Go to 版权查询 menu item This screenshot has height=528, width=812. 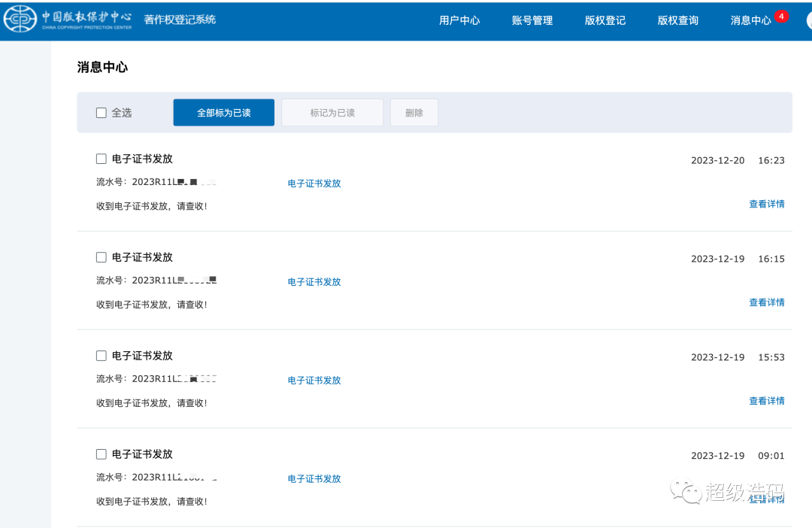[678, 20]
